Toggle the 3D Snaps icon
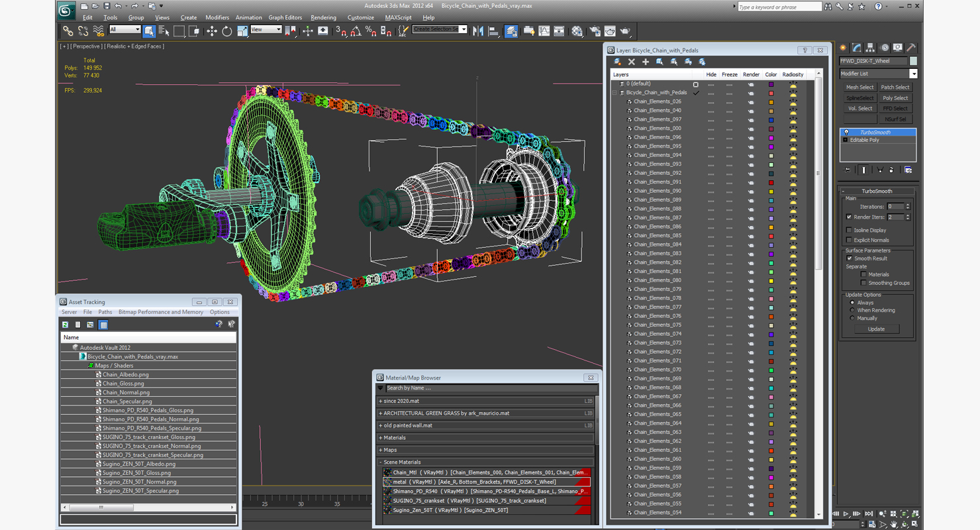 point(341,30)
